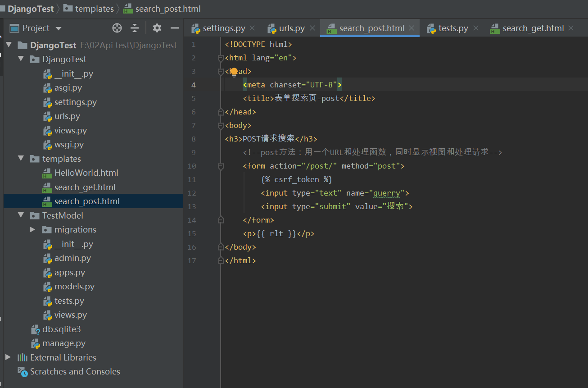Select search_get.html in the project tree

click(x=85, y=187)
